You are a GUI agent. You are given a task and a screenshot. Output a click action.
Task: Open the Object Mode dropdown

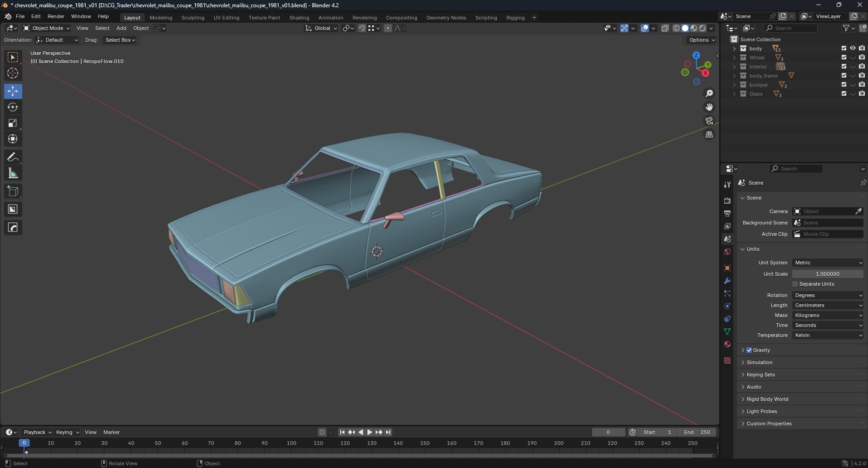(x=47, y=28)
